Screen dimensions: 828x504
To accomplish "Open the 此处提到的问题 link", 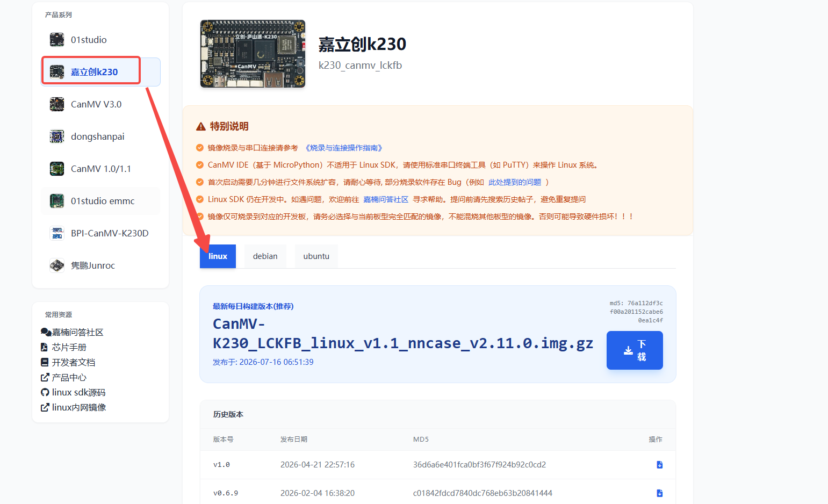I will [515, 182].
